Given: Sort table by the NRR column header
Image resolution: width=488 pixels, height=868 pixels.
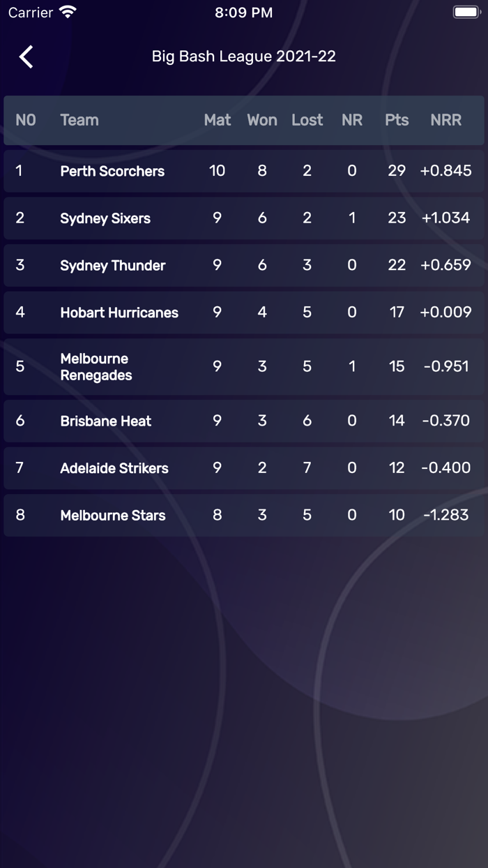Looking at the screenshot, I should (x=446, y=120).
